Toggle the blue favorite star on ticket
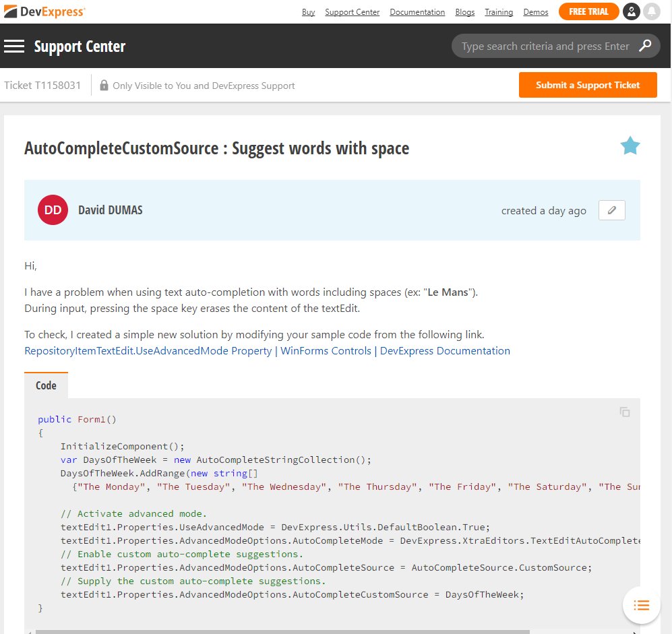This screenshot has height=634, width=672. [x=630, y=146]
